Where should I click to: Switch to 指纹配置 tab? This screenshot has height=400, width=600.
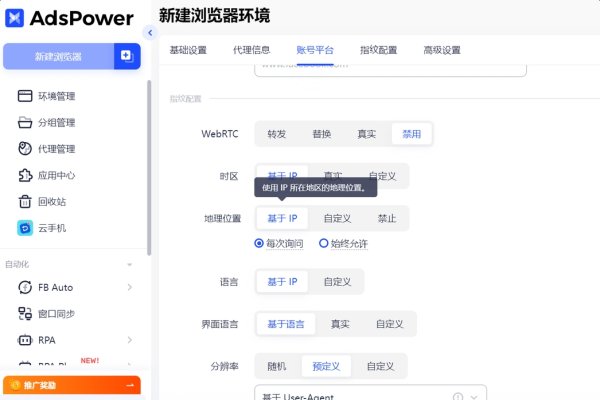point(378,50)
